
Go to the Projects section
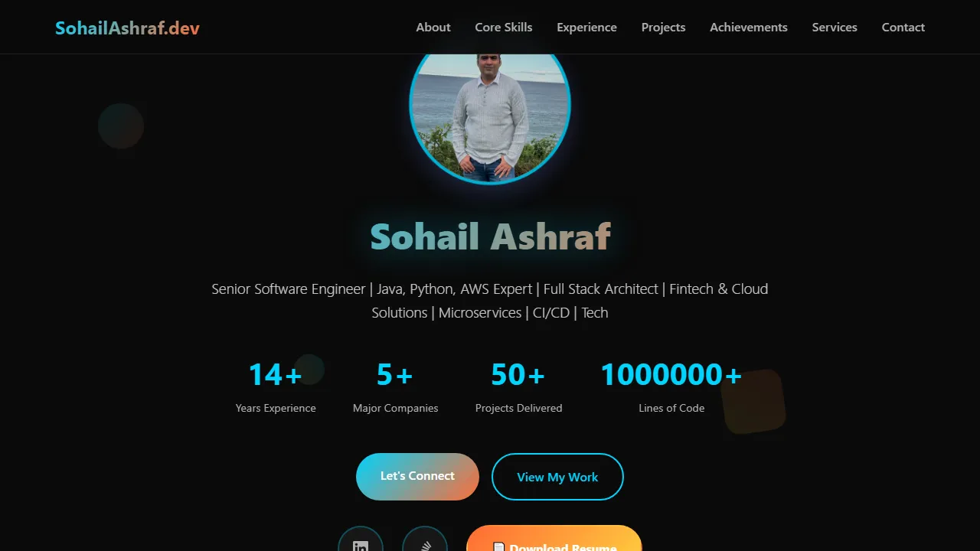point(663,27)
